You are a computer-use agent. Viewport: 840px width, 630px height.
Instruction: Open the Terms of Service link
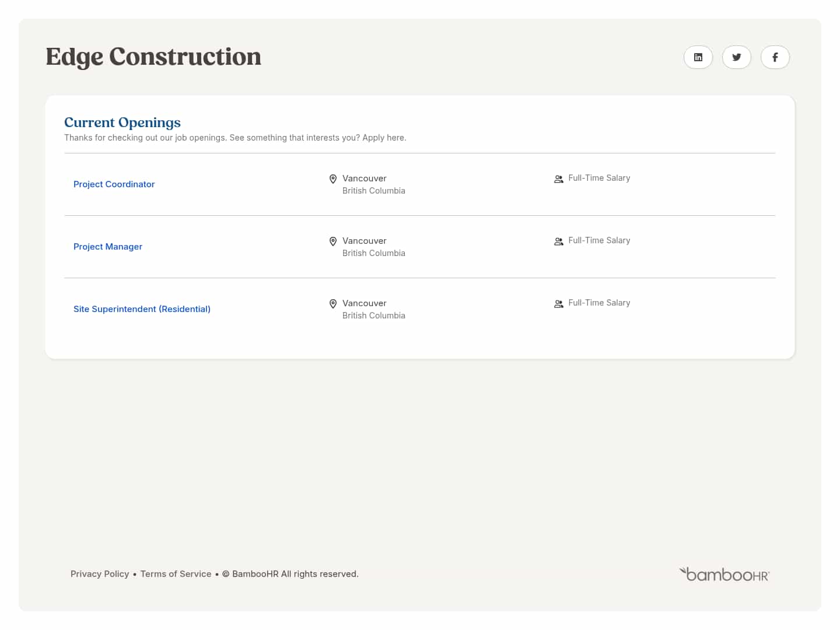[x=176, y=574]
